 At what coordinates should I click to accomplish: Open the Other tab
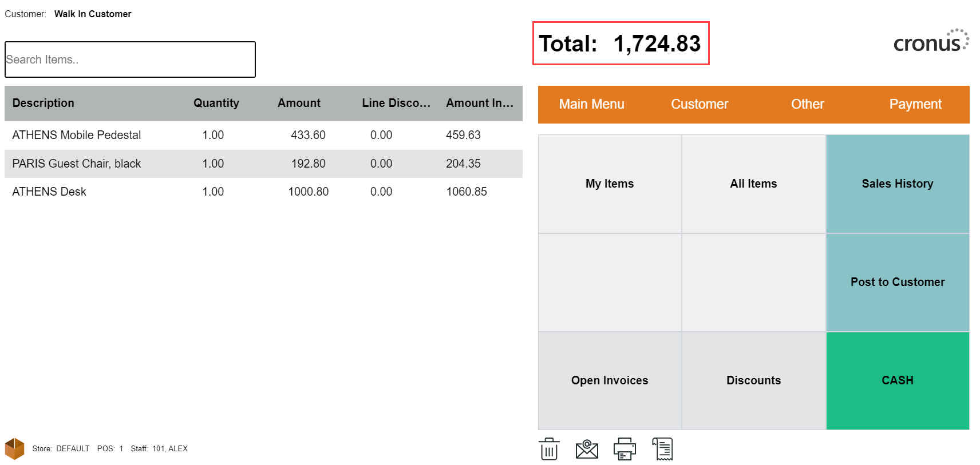807,104
